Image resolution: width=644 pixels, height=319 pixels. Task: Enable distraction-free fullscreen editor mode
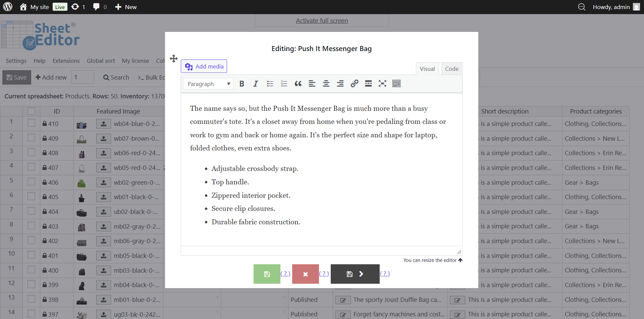tap(382, 84)
